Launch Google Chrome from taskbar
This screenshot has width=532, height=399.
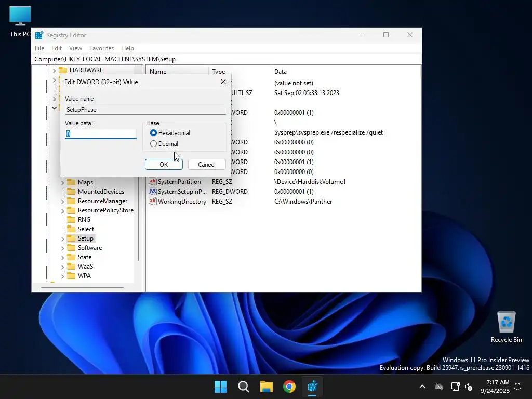click(x=289, y=387)
